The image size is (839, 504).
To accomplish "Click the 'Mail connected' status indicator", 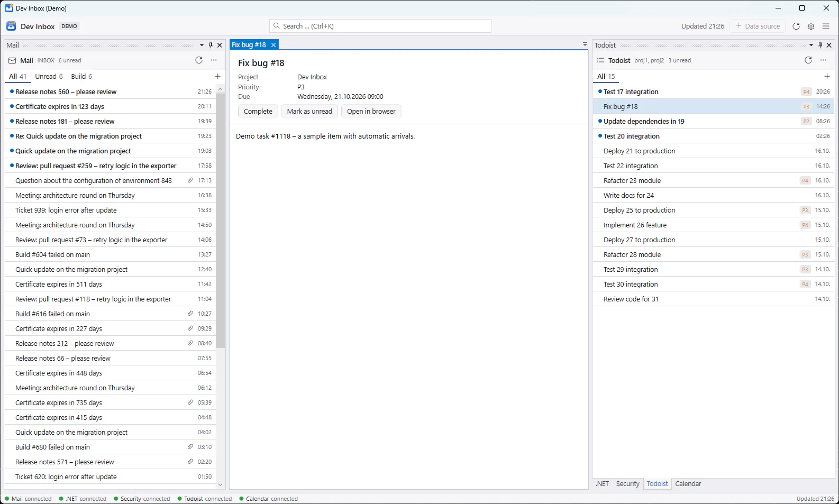I will (x=28, y=499).
